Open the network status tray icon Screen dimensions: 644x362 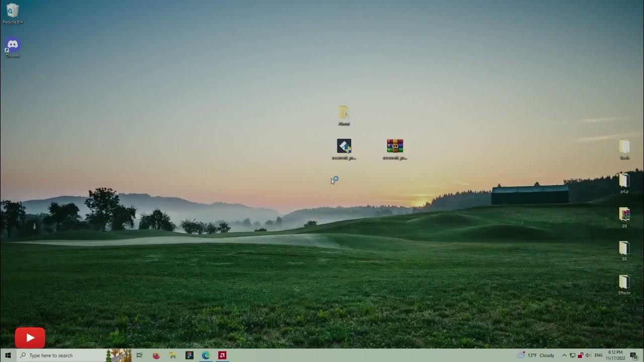(573, 355)
